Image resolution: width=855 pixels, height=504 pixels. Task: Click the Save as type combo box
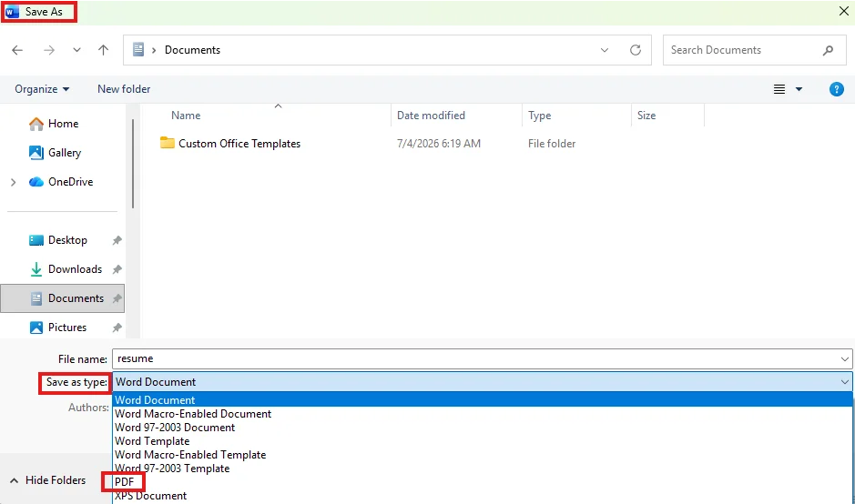[x=482, y=382]
